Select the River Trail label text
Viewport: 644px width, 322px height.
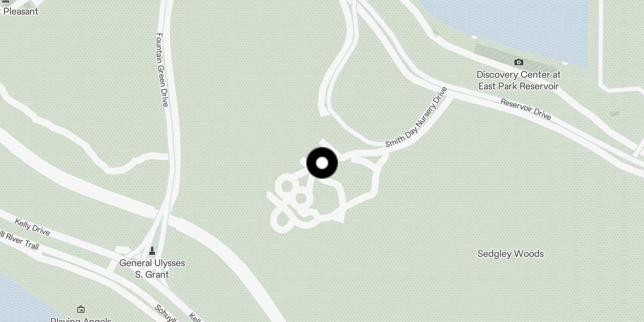19,240
